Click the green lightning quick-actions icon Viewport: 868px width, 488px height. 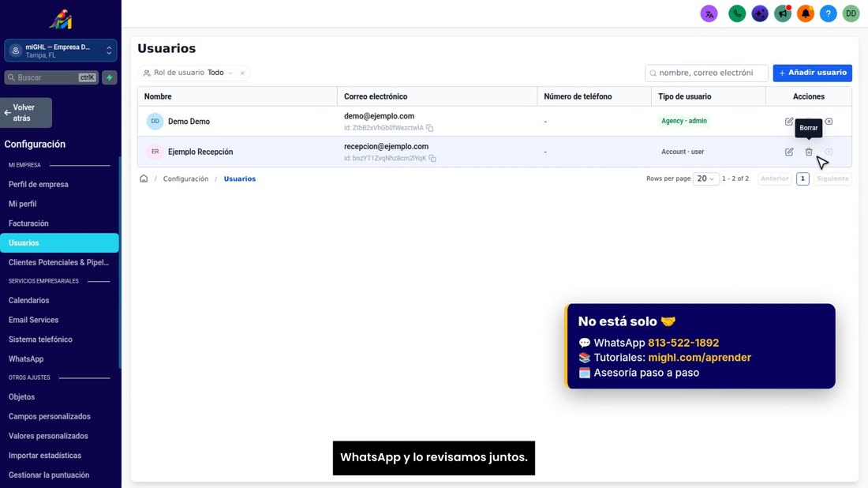110,77
